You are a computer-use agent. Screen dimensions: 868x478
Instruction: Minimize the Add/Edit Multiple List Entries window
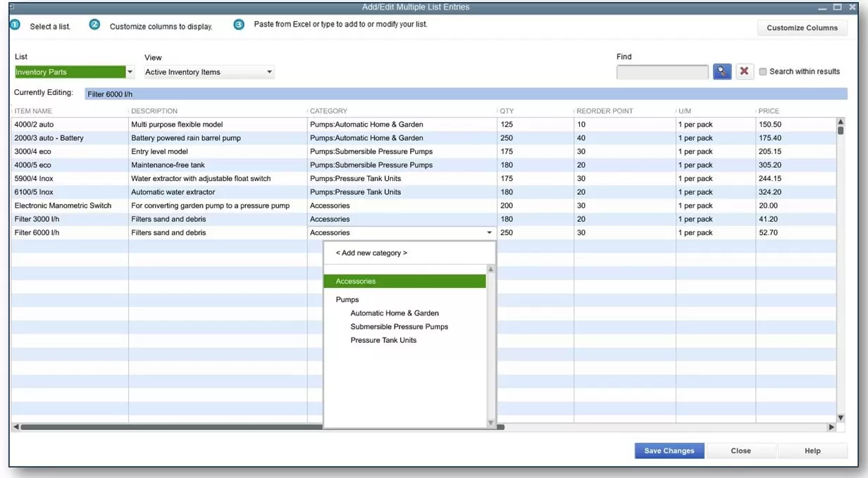pos(822,7)
